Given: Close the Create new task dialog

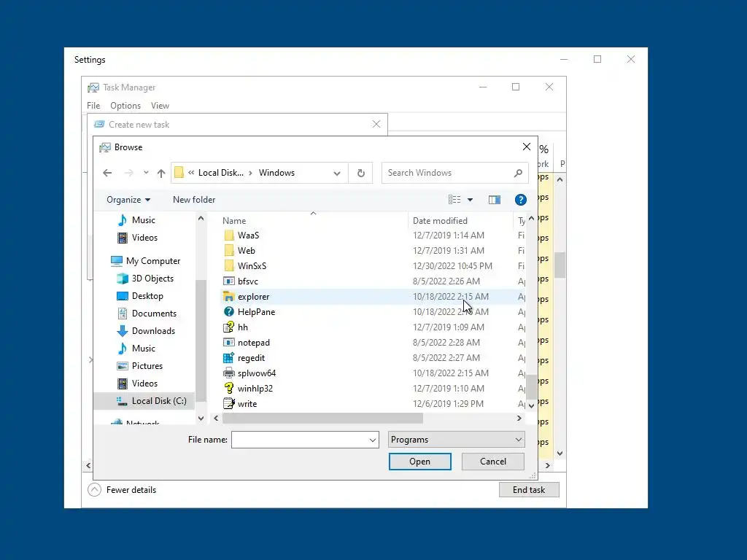Looking at the screenshot, I should [376, 124].
